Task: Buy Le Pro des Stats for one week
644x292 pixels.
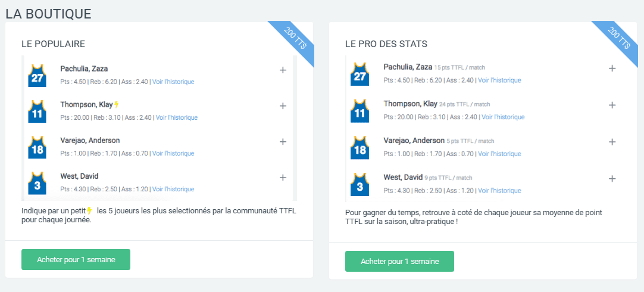Action: point(399,262)
